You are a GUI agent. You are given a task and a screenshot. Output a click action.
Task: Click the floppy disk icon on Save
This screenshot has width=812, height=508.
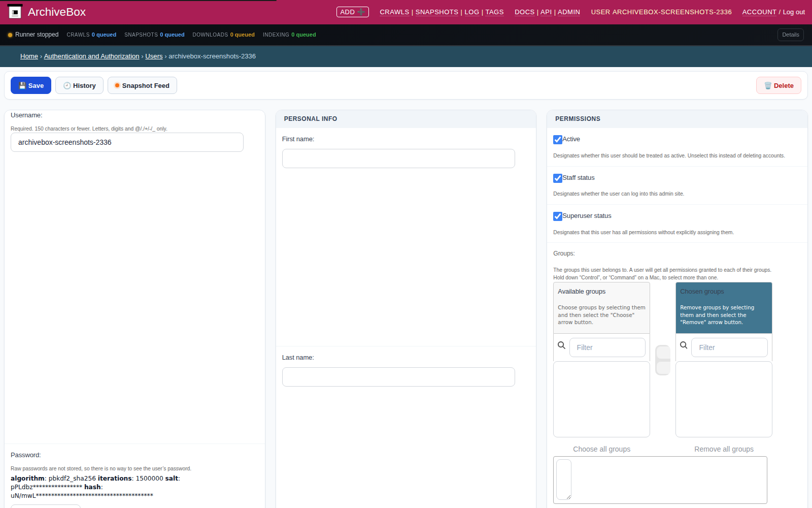[x=22, y=85]
